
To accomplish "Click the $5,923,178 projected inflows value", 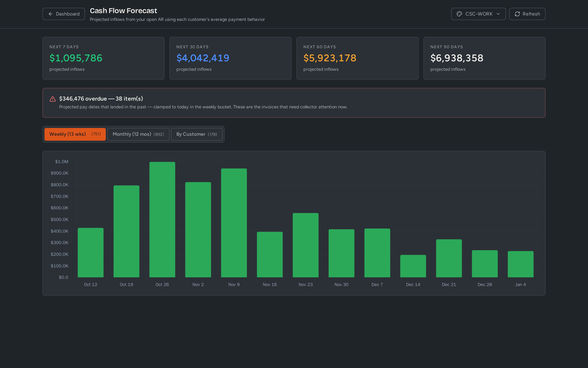I will (x=330, y=58).
